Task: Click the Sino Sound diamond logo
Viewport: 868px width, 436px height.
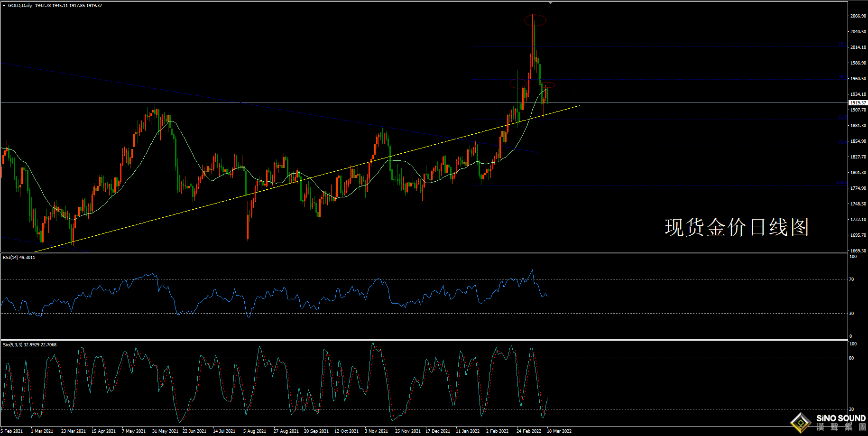Action: pos(801,423)
